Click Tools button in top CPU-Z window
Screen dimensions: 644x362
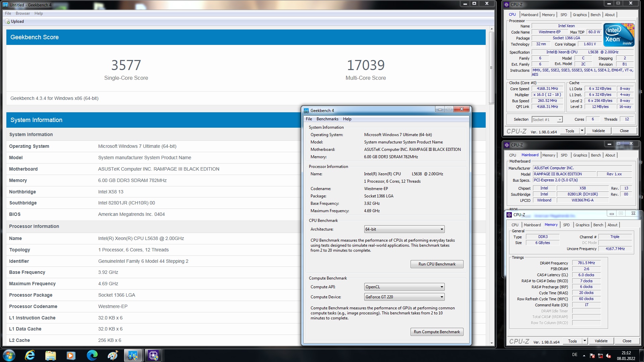pos(570,131)
